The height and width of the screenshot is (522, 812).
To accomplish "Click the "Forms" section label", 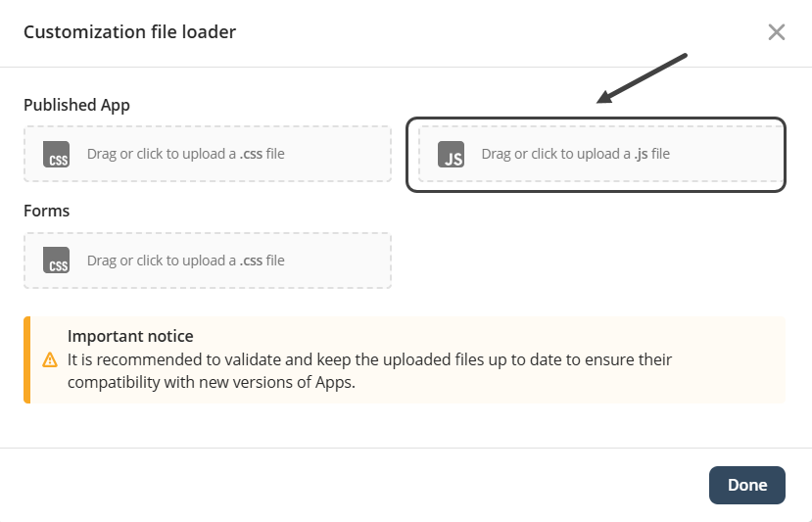I will click(x=46, y=211).
